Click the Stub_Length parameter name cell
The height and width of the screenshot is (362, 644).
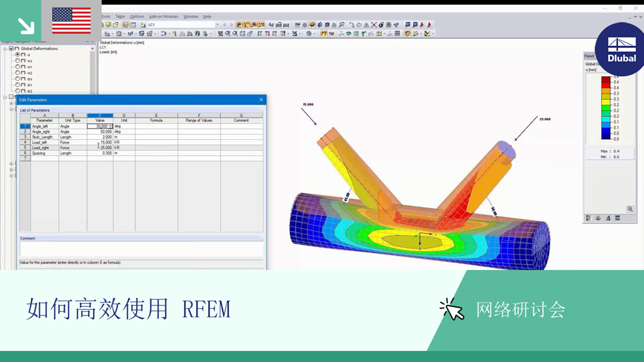pos(45,137)
